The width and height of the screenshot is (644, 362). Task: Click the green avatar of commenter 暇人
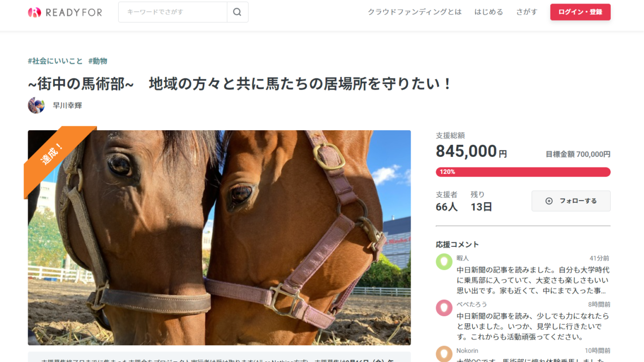coord(444,262)
